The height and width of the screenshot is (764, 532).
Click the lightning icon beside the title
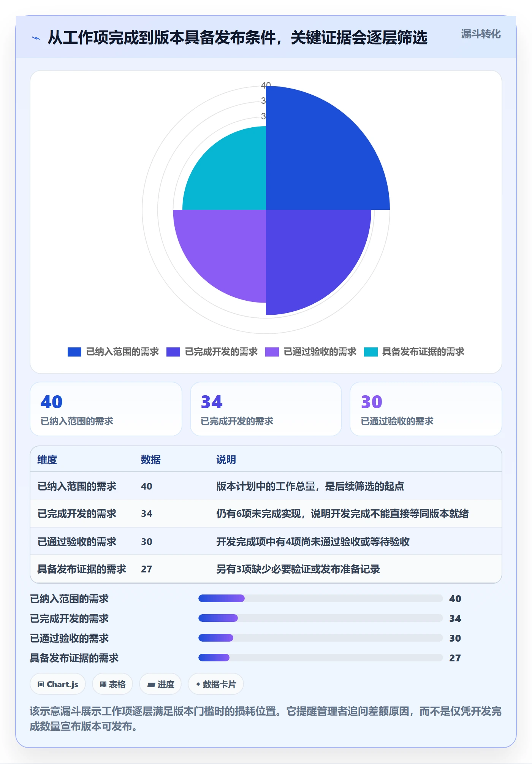pyautogui.click(x=36, y=38)
